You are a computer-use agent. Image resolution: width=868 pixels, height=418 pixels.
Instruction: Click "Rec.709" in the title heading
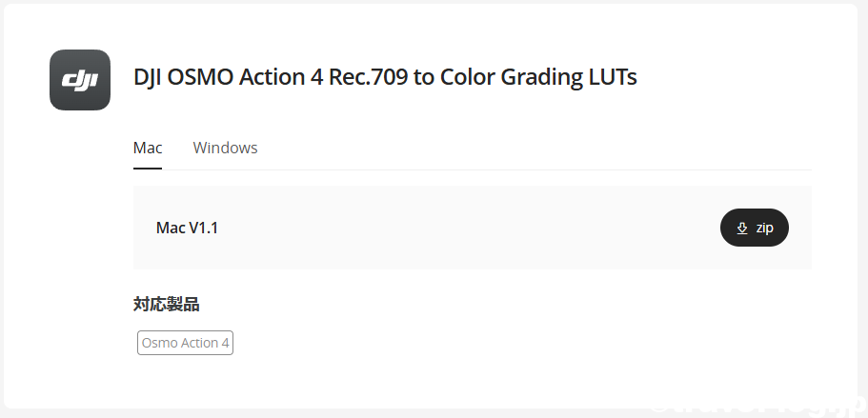[x=369, y=77]
